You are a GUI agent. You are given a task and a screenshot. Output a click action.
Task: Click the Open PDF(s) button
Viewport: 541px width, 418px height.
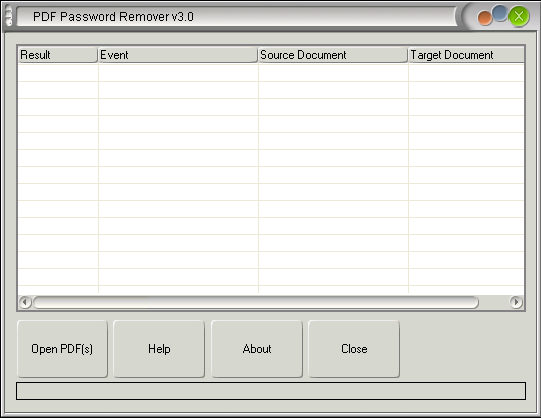tap(62, 349)
